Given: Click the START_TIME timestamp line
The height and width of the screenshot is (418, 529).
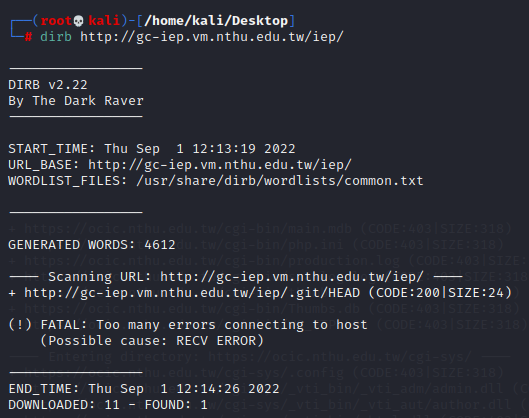Looking at the screenshot, I should tap(152, 149).
